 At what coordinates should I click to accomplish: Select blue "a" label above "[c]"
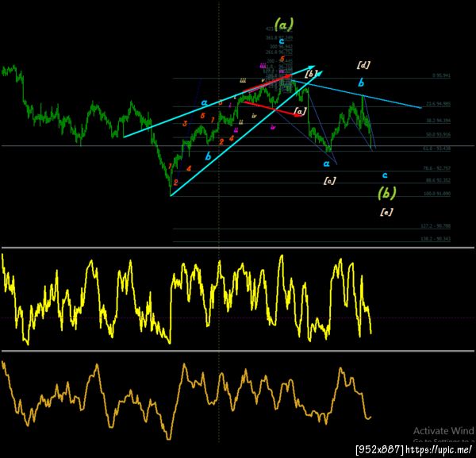tap(326, 164)
